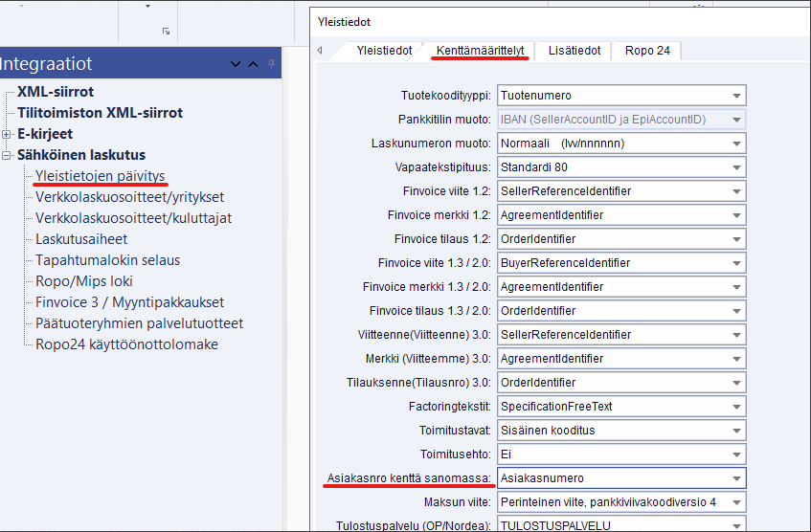
Task: Open the Tuotekoodityyppi dropdown
Action: pos(735,96)
